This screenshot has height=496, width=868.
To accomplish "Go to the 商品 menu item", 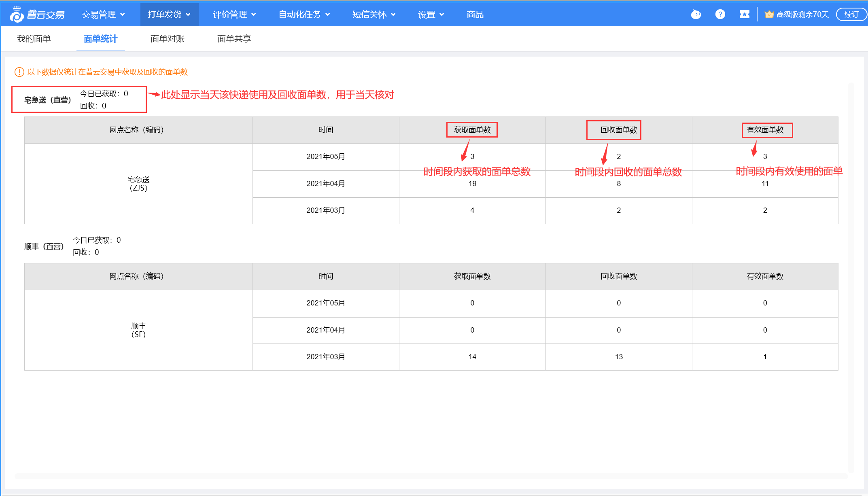I will pos(475,15).
